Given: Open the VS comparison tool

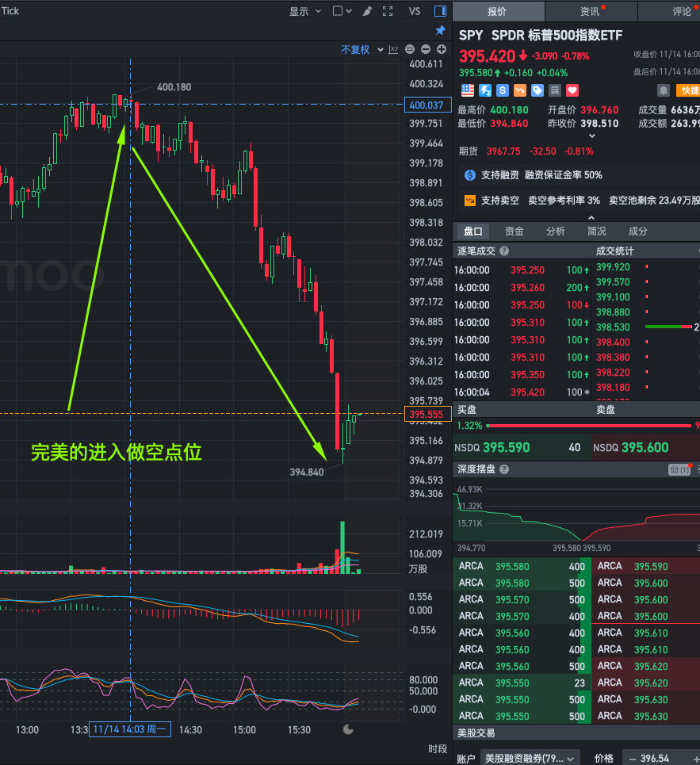Looking at the screenshot, I should pyautogui.click(x=415, y=11).
